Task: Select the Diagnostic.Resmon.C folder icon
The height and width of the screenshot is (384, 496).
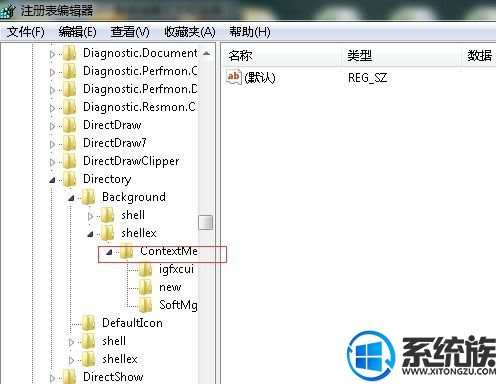Action: (70, 107)
